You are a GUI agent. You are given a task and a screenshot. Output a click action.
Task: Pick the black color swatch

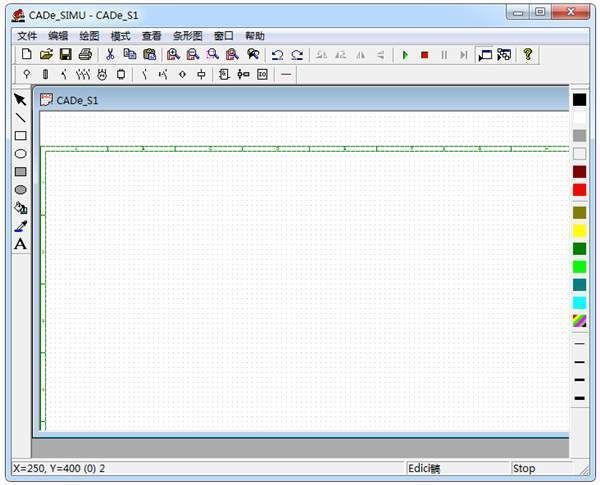click(579, 100)
